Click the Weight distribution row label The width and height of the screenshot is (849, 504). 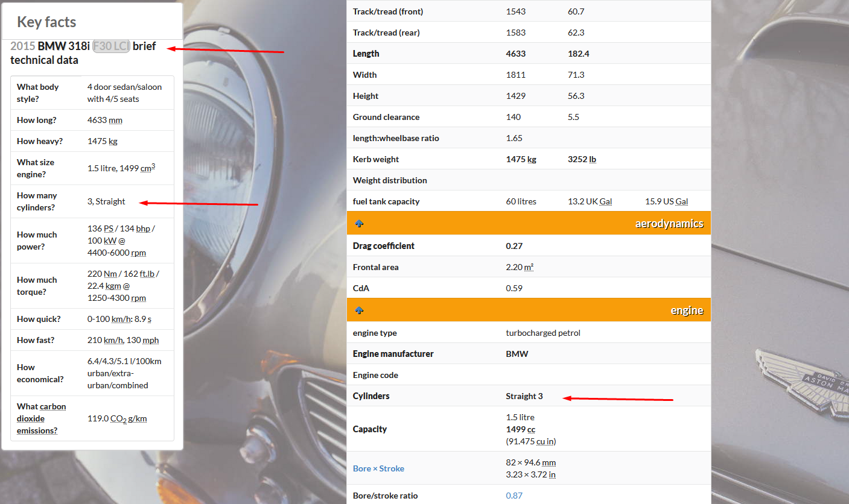point(390,180)
